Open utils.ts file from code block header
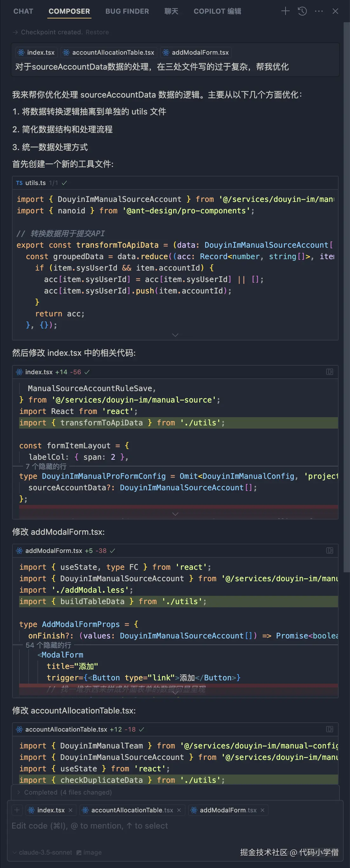This screenshot has width=350, height=868. 35,183
